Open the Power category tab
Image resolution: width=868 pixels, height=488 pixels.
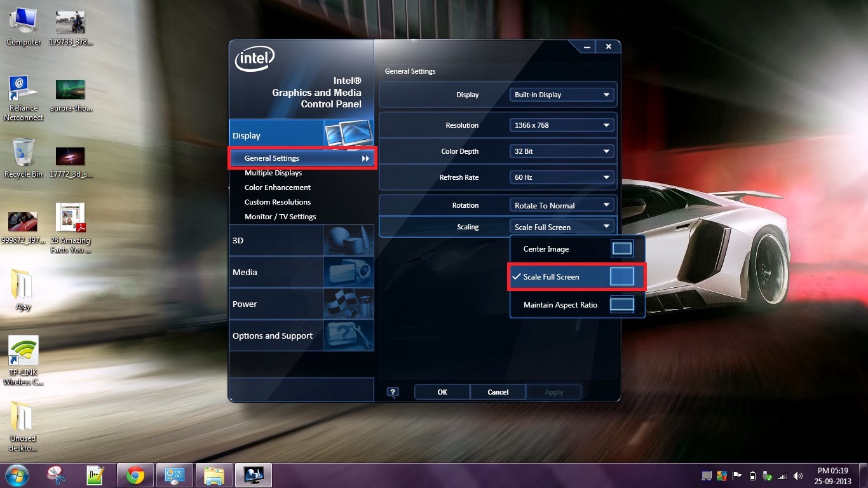click(301, 304)
